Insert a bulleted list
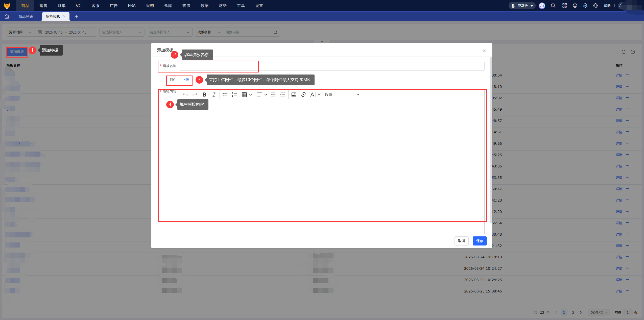Viewport: 644px width, 320px height. tap(225, 94)
